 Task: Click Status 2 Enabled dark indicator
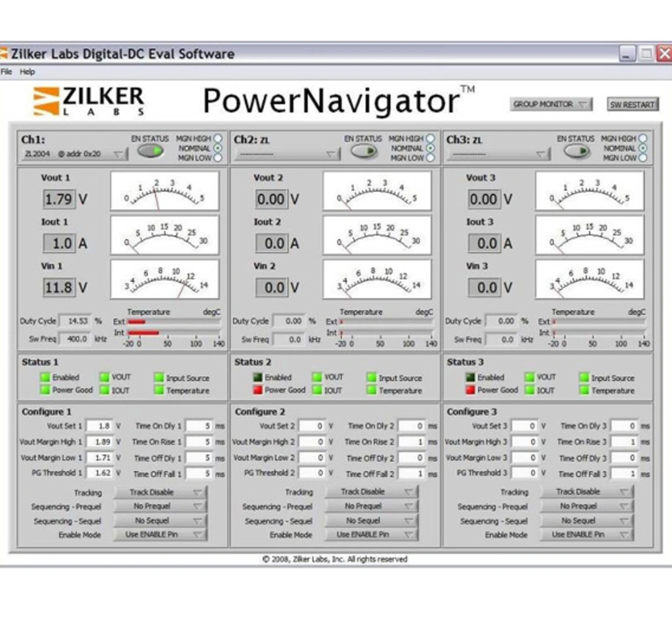(258, 377)
